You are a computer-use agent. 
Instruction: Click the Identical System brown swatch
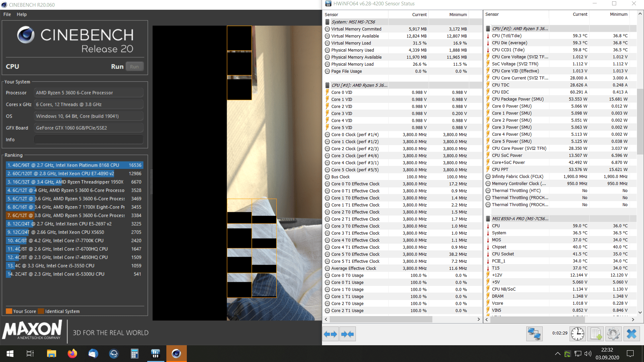pyautogui.click(x=41, y=311)
